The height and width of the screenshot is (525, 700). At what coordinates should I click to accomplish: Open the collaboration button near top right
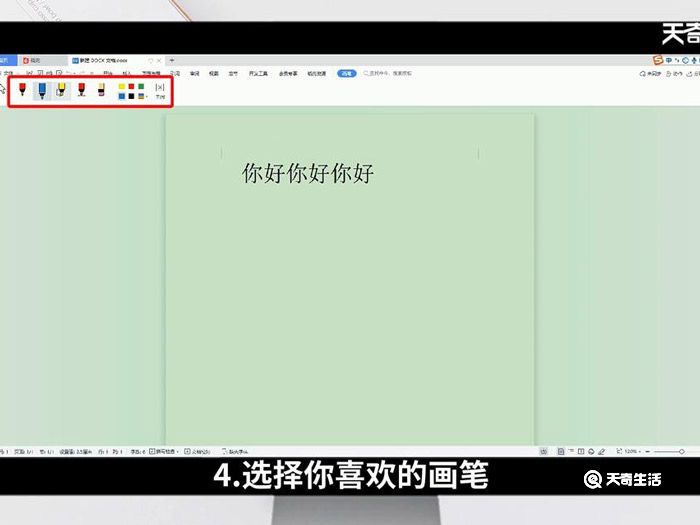[675, 74]
